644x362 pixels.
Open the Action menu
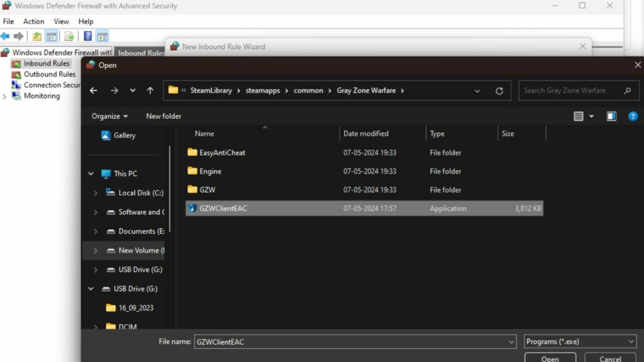[x=34, y=21]
